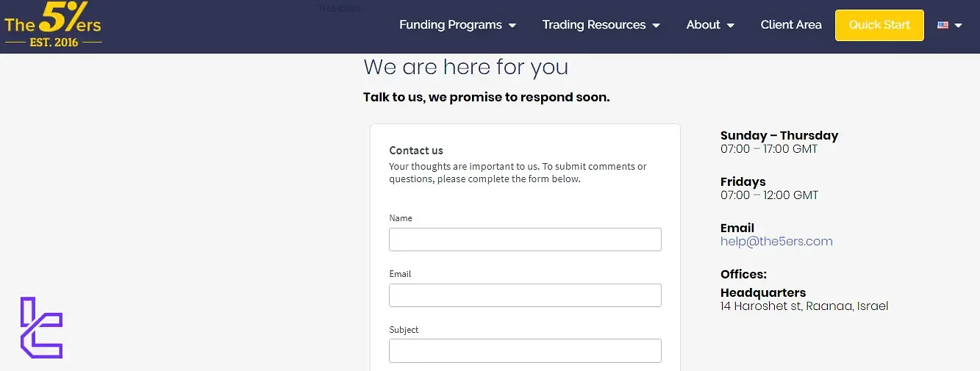Click into the Email form field
The image size is (980, 371).
point(525,295)
